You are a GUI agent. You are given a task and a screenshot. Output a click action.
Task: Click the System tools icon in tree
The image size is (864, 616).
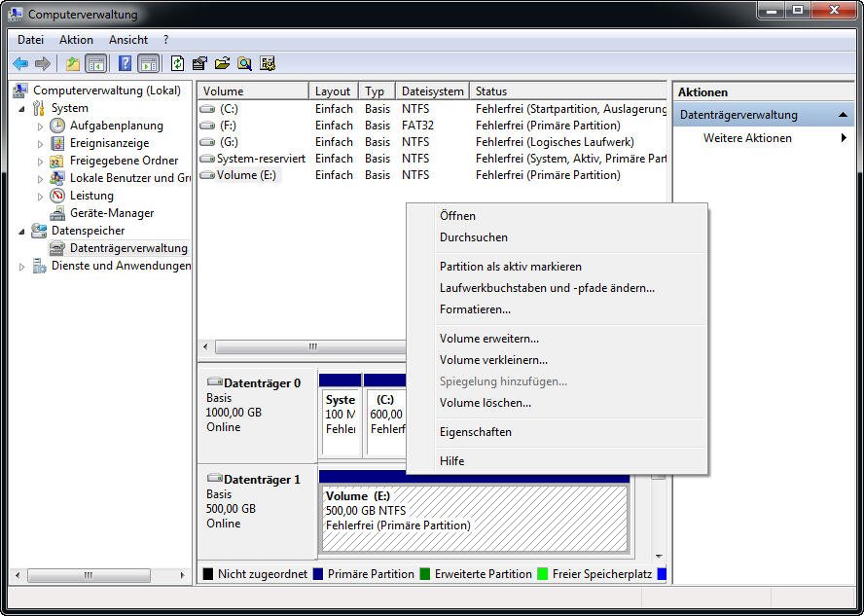39,108
